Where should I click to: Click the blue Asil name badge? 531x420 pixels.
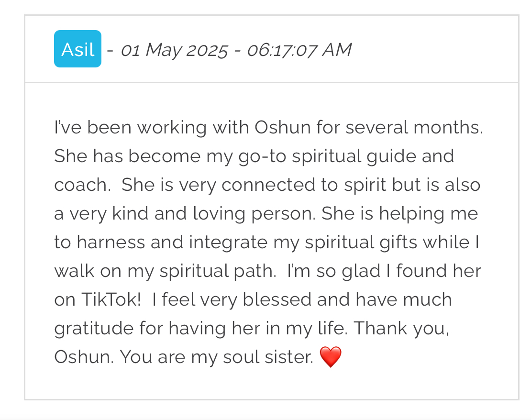tap(77, 49)
